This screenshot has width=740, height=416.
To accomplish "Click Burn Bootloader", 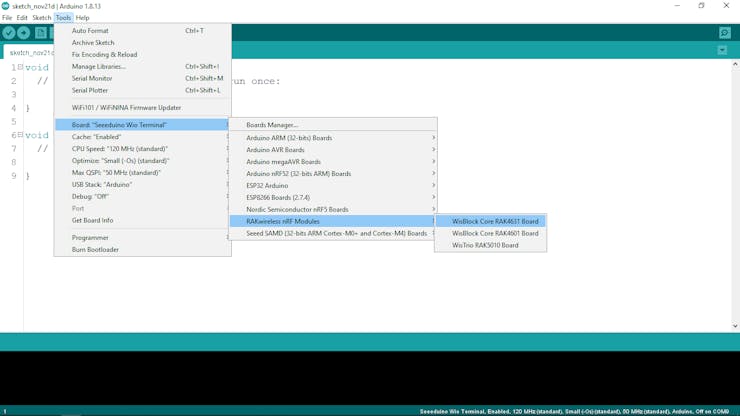I will (143, 249).
